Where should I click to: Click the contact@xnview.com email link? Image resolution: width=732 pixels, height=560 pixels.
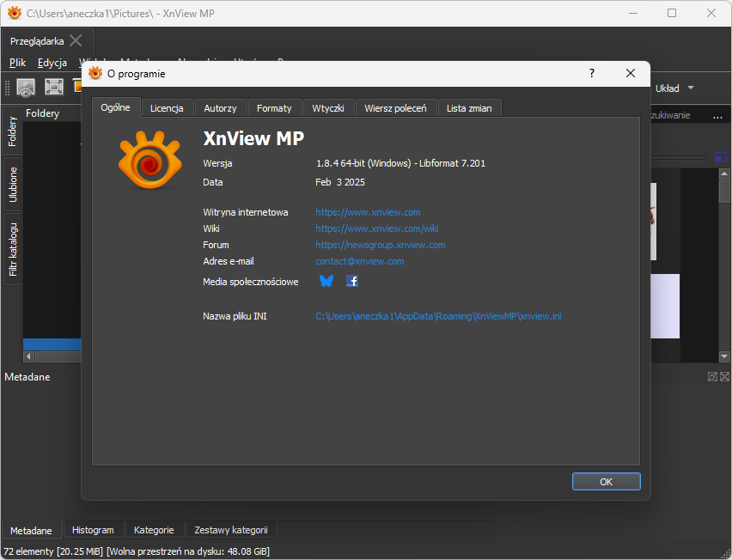tap(360, 261)
